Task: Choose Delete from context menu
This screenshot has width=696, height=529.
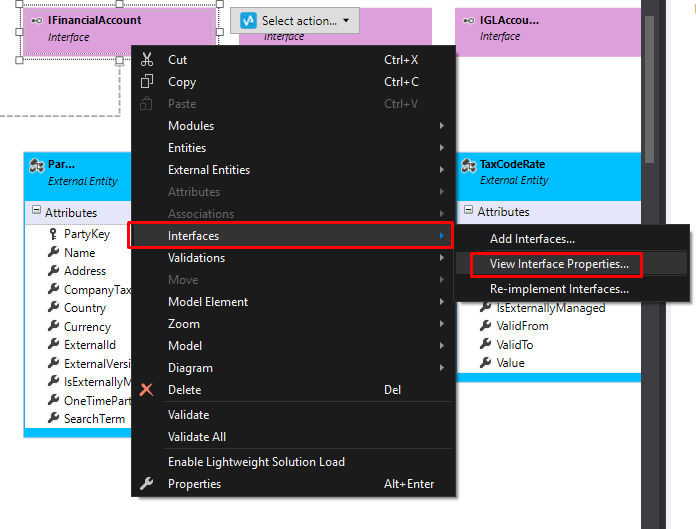Action: point(293,390)
